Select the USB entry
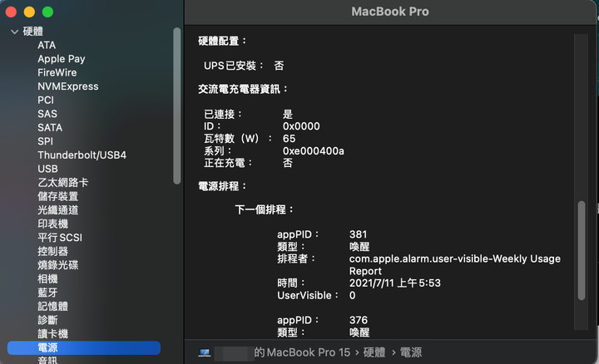The image size is (599, 364). (x=47, y=169)
